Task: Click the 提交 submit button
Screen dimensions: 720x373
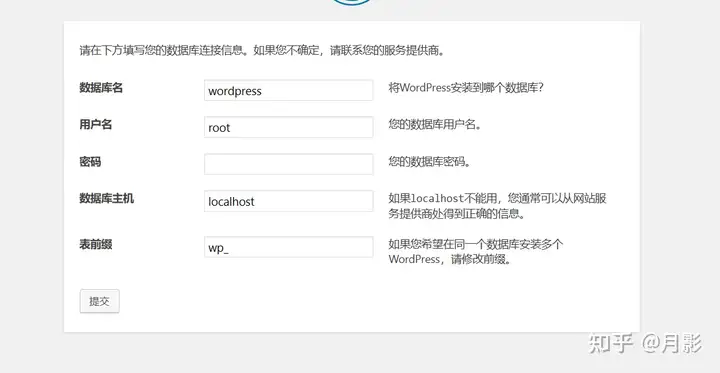Action: click(x=100, y=301)
